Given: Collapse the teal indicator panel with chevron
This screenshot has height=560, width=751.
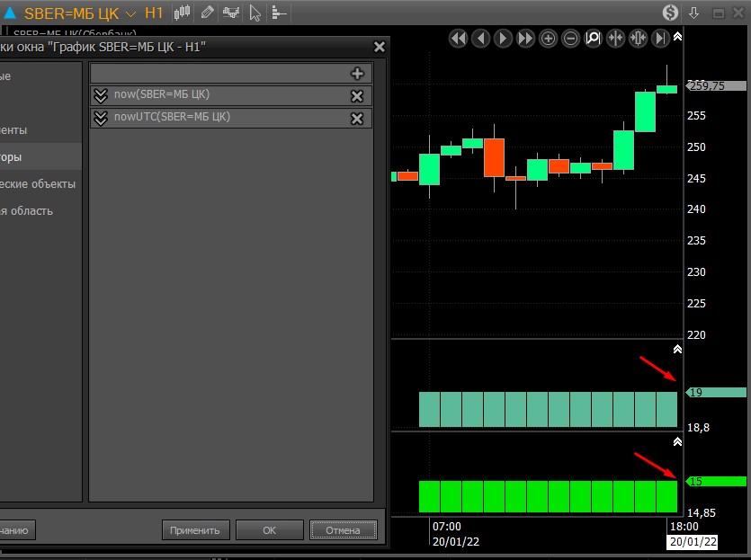Looking at the screenshot, I should click(x=677, y=349).
